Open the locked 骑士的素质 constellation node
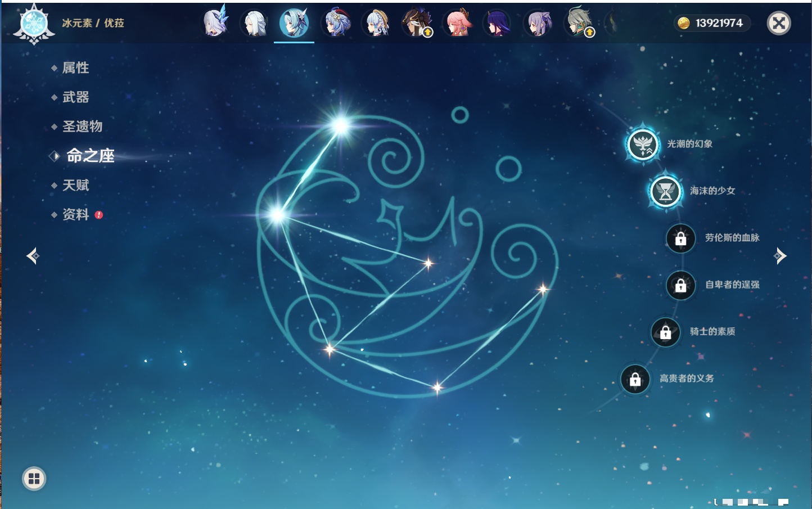This screenshot has width=812, height=509. pyautogui.click(x=665, y=332)
